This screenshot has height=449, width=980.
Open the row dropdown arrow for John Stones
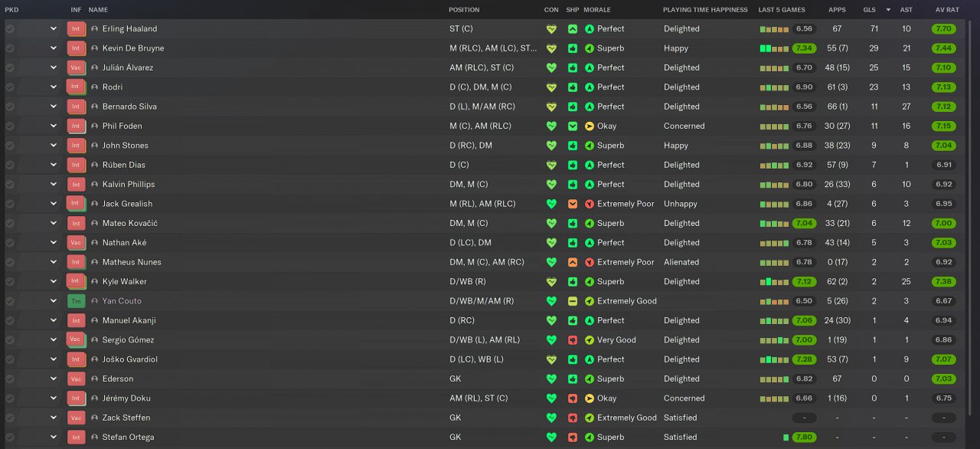click(x=54, y=146)
